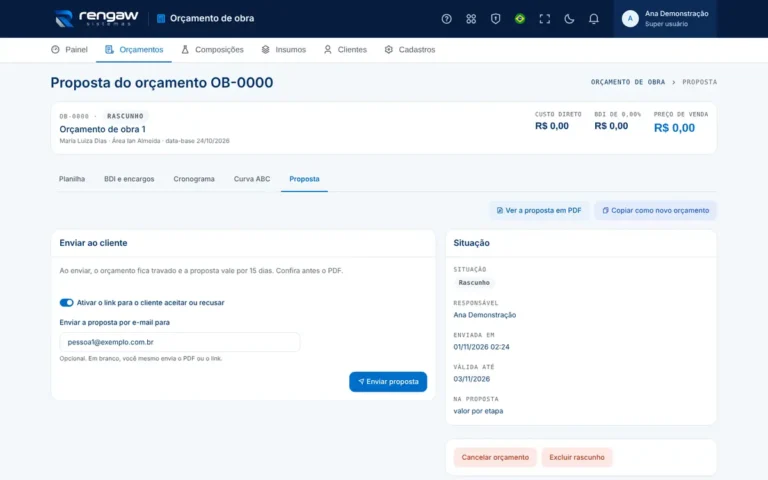Open Ana Demonstração user menu
The height and width of the screenshot is (480, 768).
[x=665, y=19]
